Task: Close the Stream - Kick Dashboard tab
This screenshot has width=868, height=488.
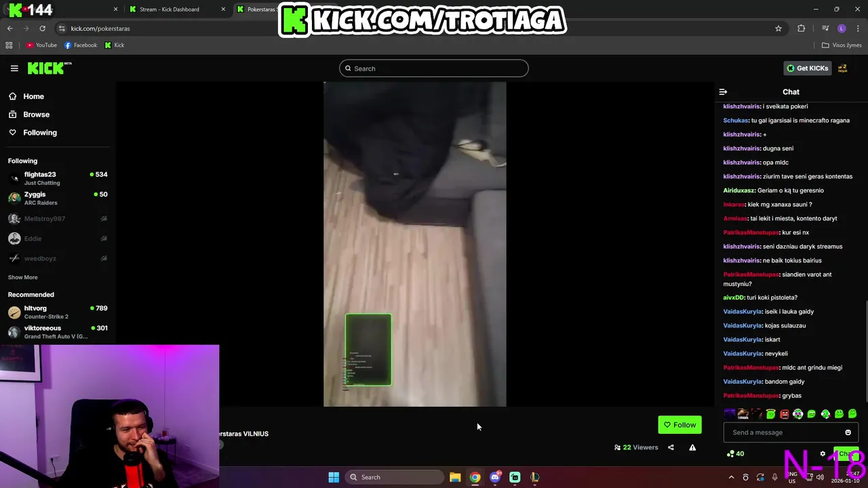Action: tap(224, 9)
